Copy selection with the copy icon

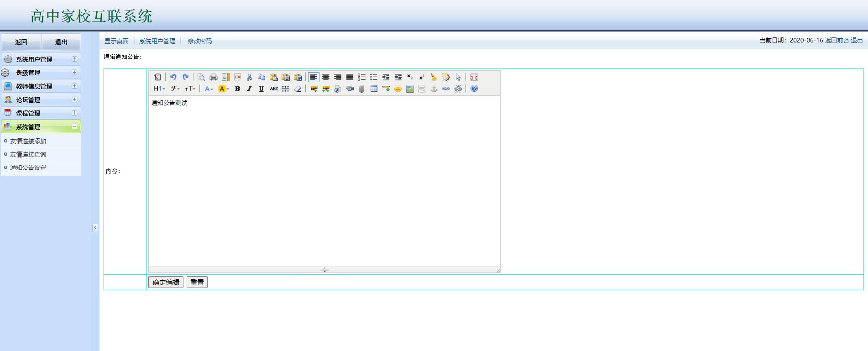pyautogui.click(x=261, y=77)
